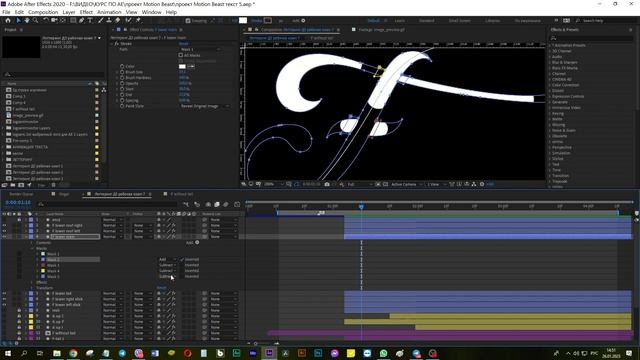
Task: Toggle Inverted checkbox for Mask 2
Action: [182, 259]
